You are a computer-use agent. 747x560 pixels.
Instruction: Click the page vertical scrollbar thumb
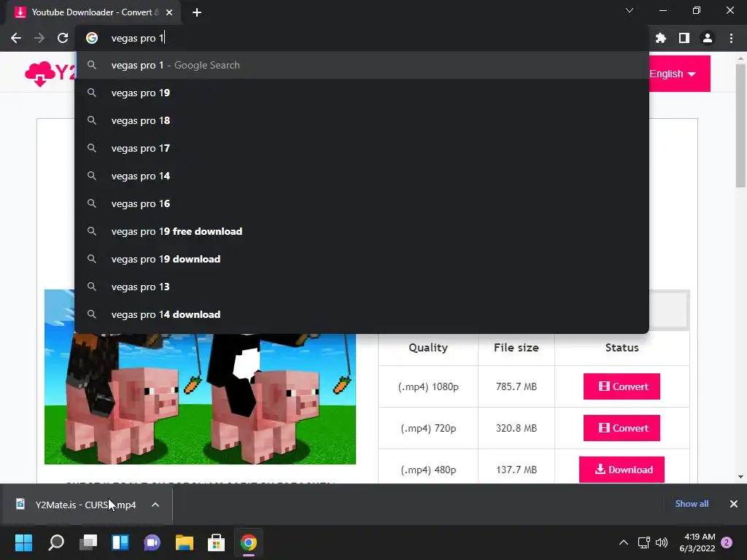(740, 124)
